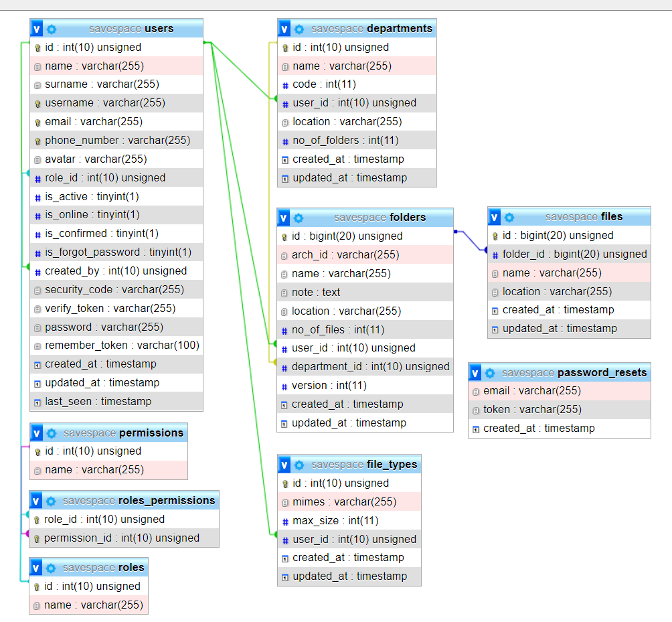Screen dimensions: 672x622
Task: Select the users table title
Action: pyautogui.click(x=159, y=29)
